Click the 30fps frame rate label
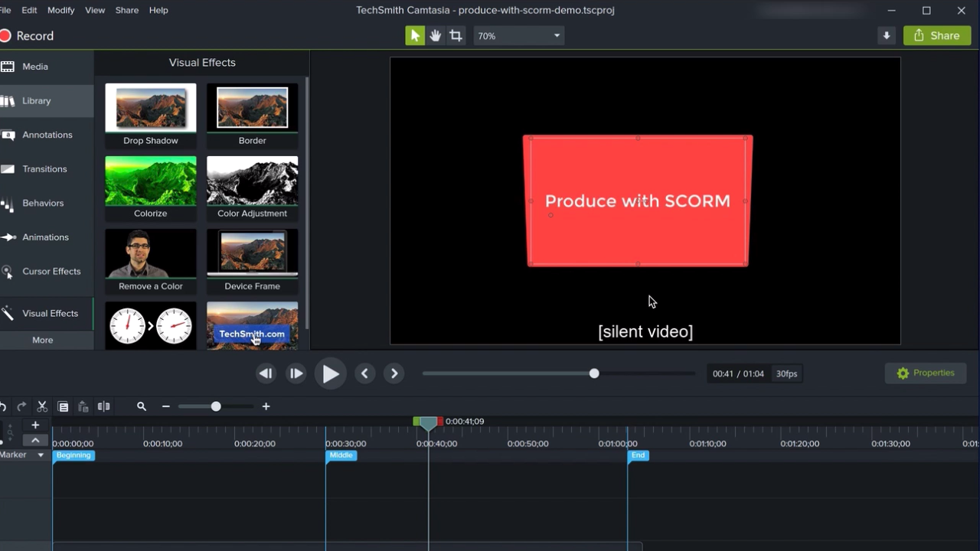 click(786, 373)
